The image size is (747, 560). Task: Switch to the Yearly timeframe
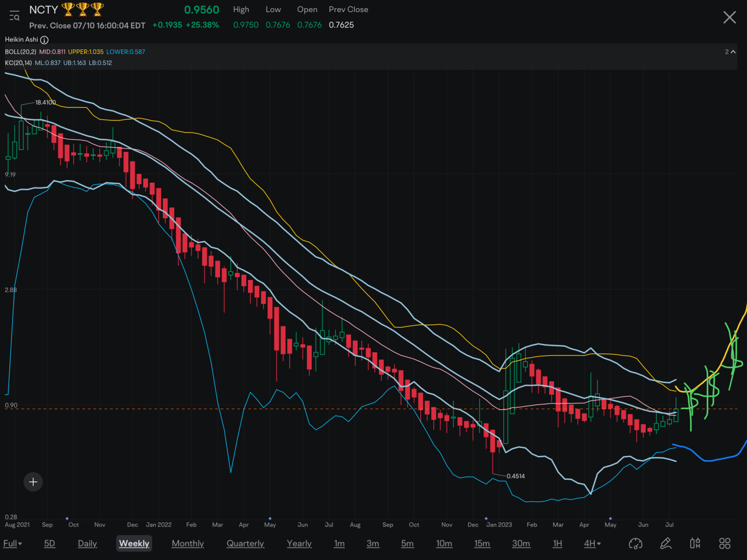[299, 544]
